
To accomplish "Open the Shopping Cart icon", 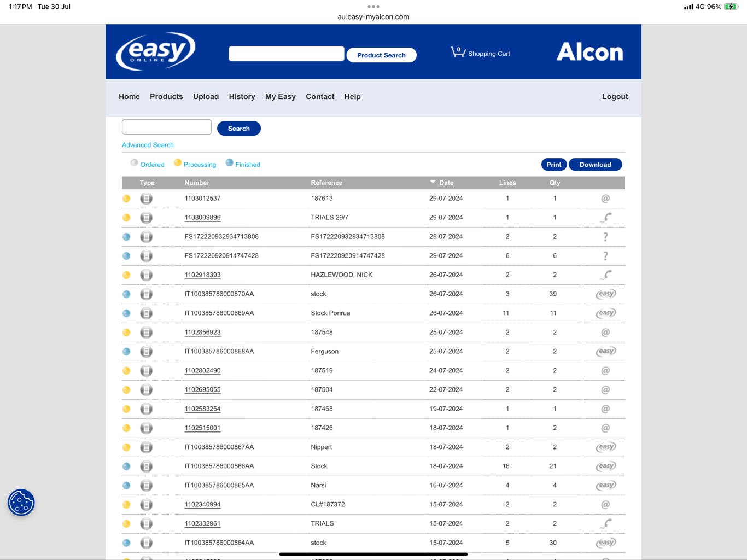I will tap(458, 52).
